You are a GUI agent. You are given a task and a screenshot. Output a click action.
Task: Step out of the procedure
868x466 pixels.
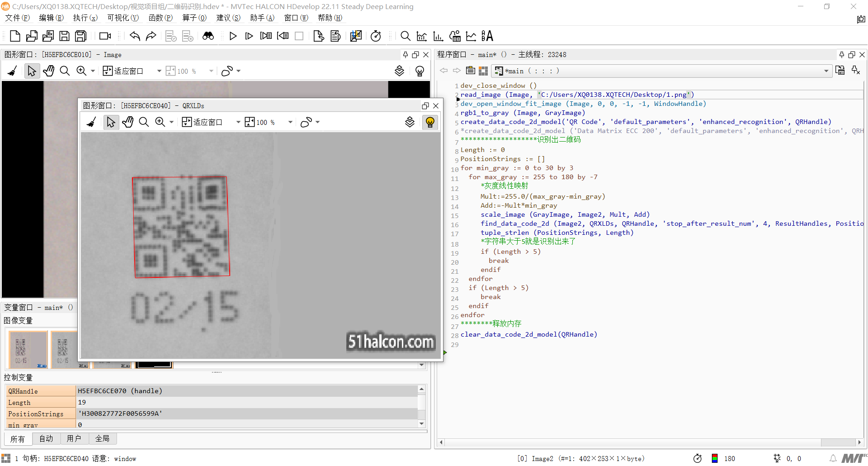(x=283, y=36)
